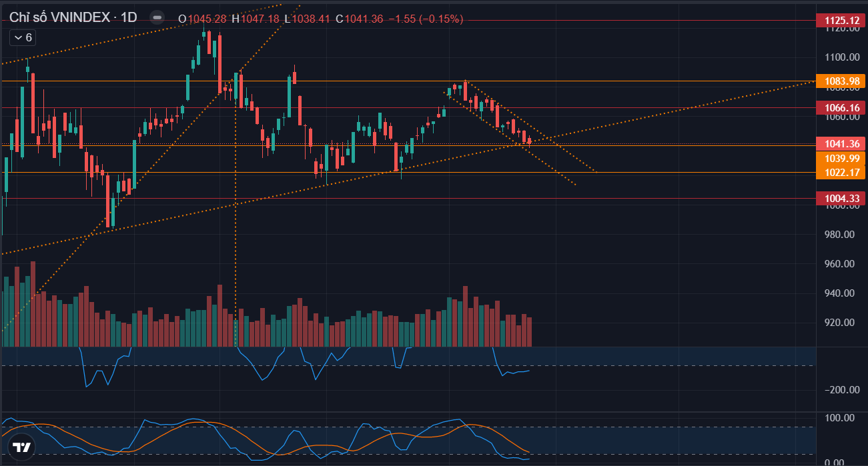This screenshot has height=466, width=868.
Task: Select the 1066.16 price label
Action: [x=842, y=107]
